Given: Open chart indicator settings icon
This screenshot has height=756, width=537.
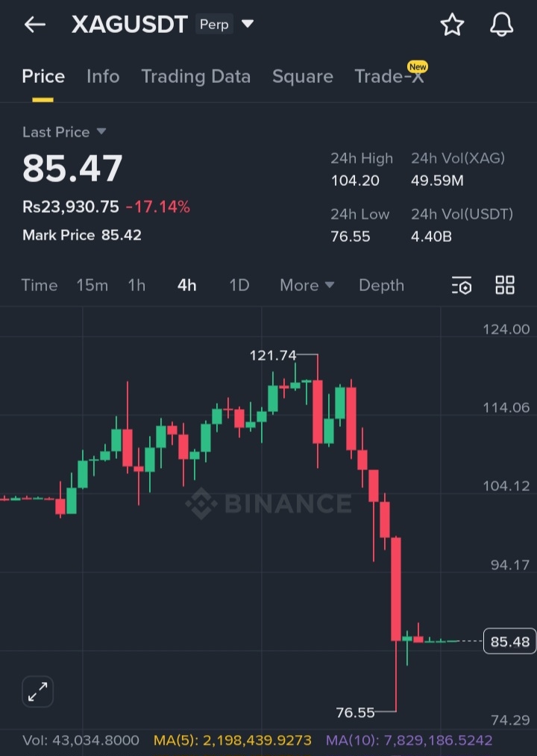Looking at the screenshot, I should [462, 285].
